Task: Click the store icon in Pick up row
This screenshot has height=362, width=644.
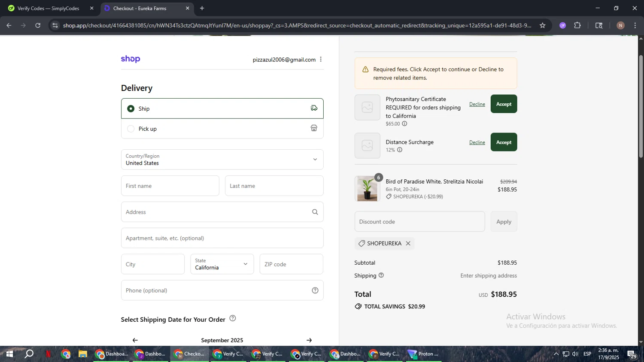Action: click(x=314, y=128)
